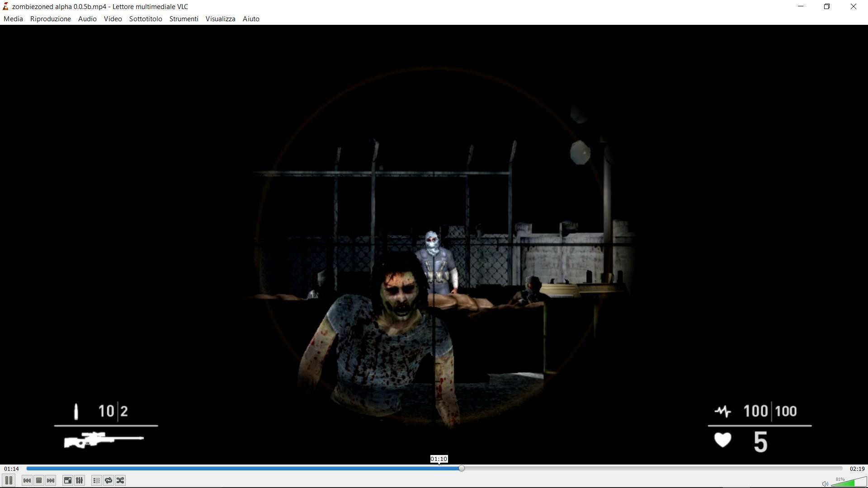Click the VLC cone title icon
This screenshot has width=868, height=488.
click(5, 6)
